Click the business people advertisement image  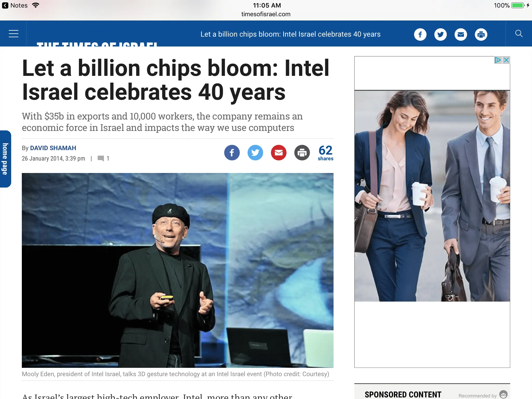click(432, 196)
